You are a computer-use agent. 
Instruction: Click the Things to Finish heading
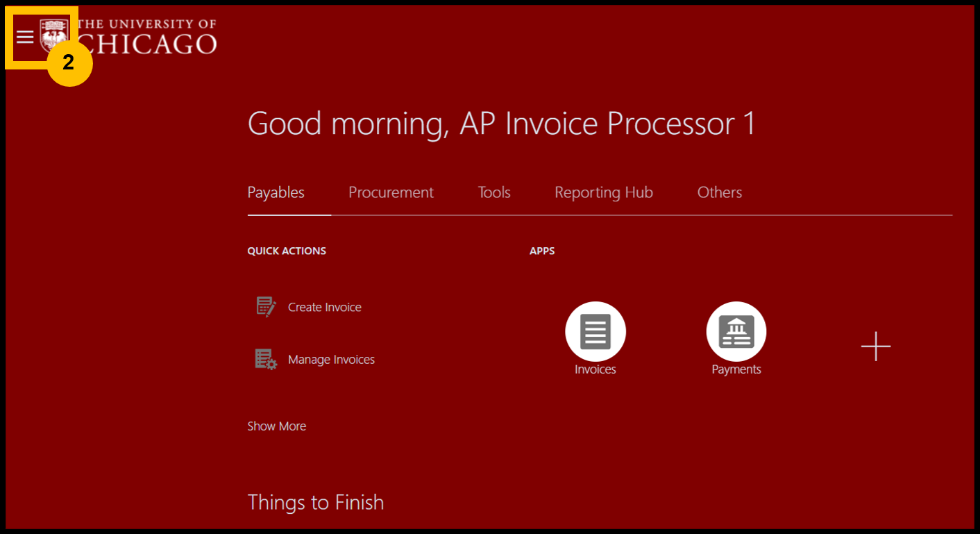tap(316, 502)
